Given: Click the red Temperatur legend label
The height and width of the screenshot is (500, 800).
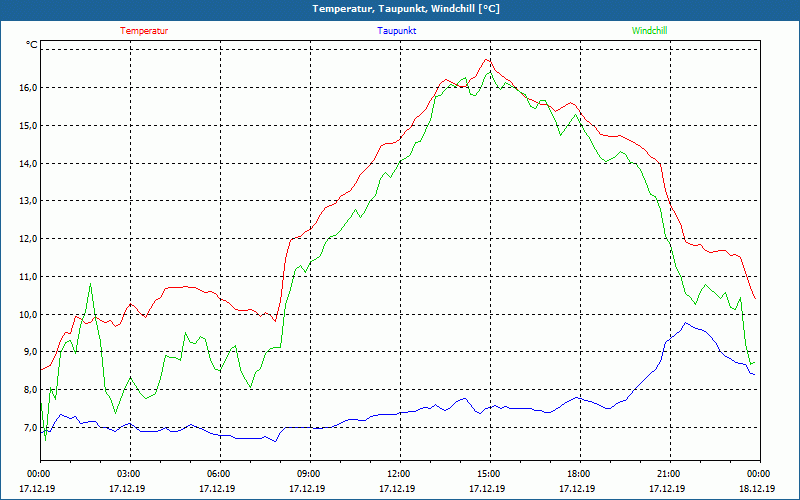Looking at the screenshot, I should pos(144,31).
